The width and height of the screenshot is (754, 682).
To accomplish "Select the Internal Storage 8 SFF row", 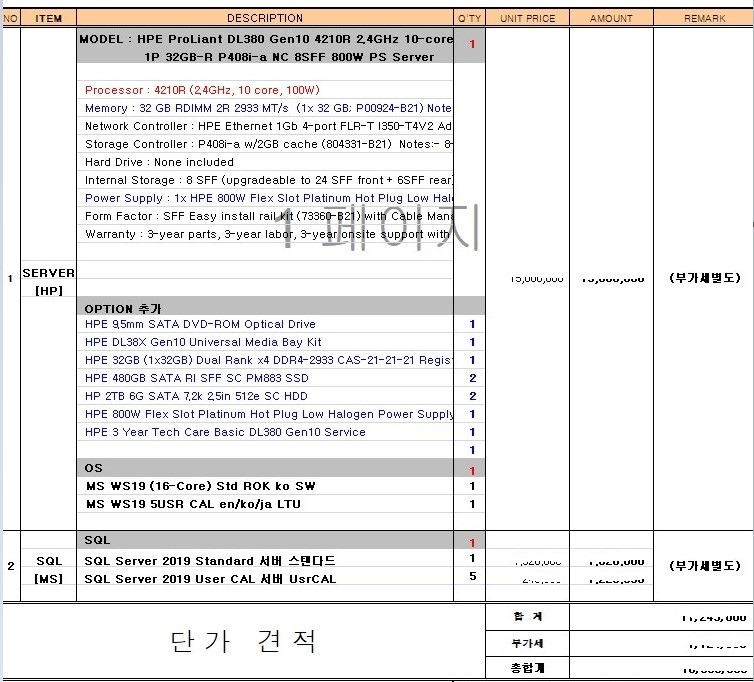I will [x=265, y=180].
